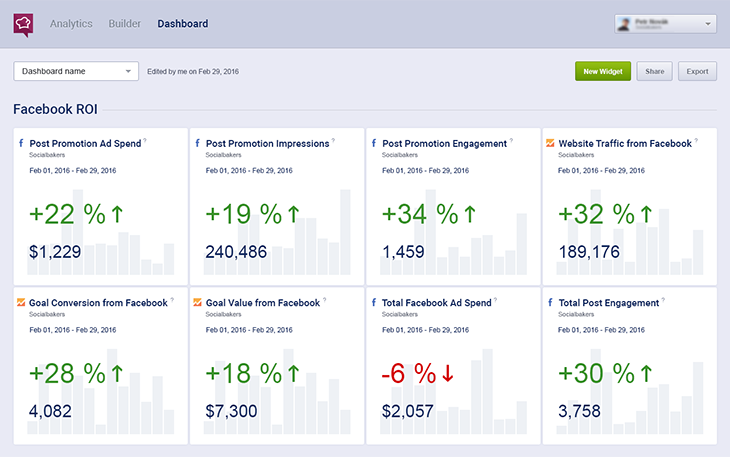Image resolution: width=730 pixels, height=457 pixels.
Task: Click the Export button
Action: click(x=697, y=71)
